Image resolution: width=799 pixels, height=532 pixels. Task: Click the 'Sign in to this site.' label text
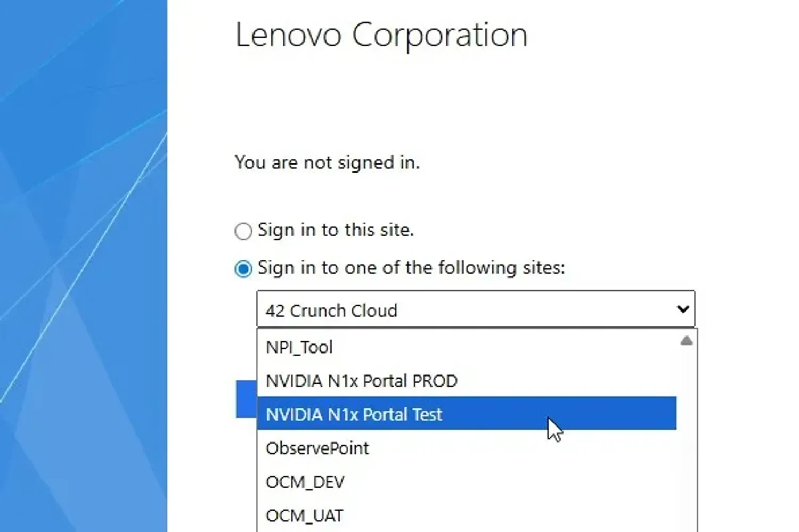pyautogui.click(x=336, y=230)
